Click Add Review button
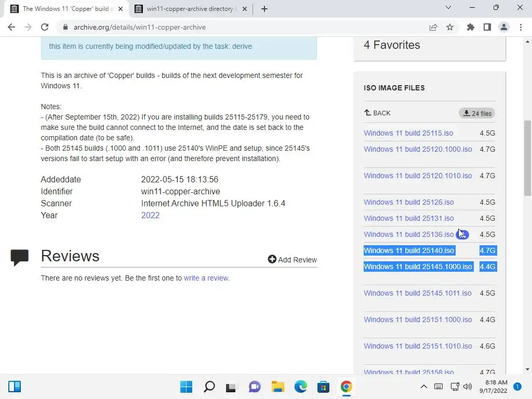 coord(292,260)
